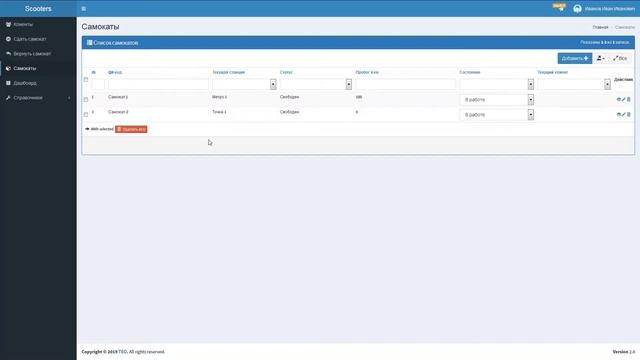Click the red delete-all button
Viewport: 640px width, 360px height.
(131, 129)
